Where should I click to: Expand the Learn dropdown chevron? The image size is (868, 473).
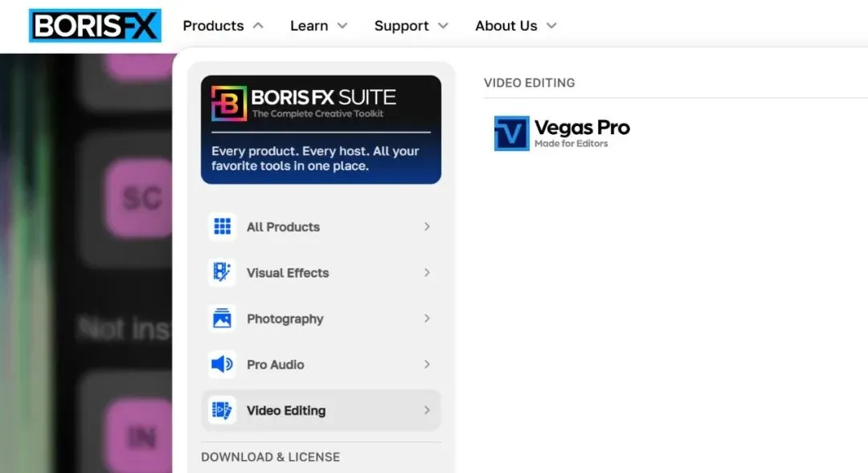(342, 26)
